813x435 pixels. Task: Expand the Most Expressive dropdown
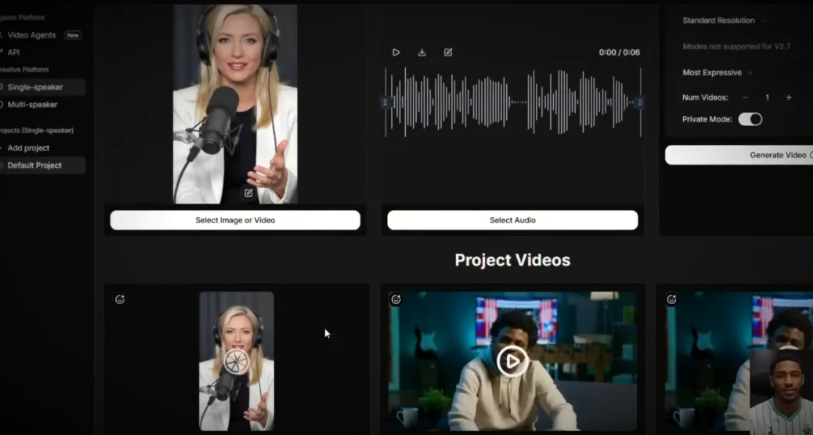pyautogui.click(x=718, y=72)
